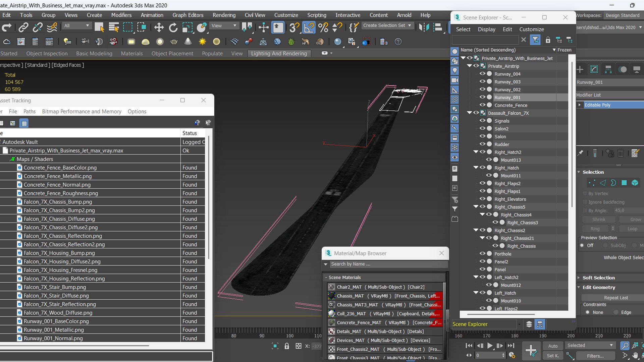Toggle Scene Explorer filter funnel icon
The width and height of the screenshot is (644, 362).
click(x=535, y=40)
